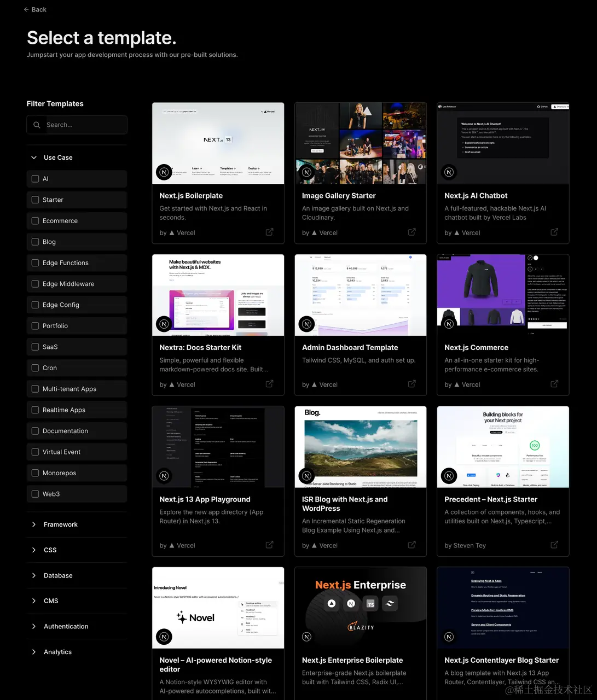Image resolution: width=597 pixels, height=700 pixels.
Task: Select the ISR Blog mountain thumbnail
Action: point(361,447)
